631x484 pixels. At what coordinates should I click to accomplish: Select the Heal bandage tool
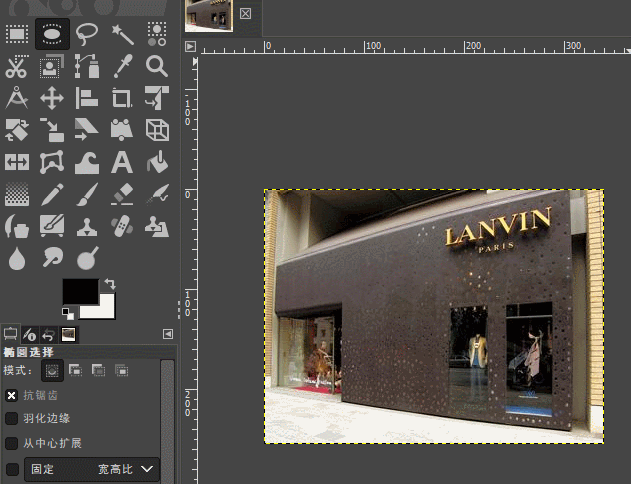[122, 226]
